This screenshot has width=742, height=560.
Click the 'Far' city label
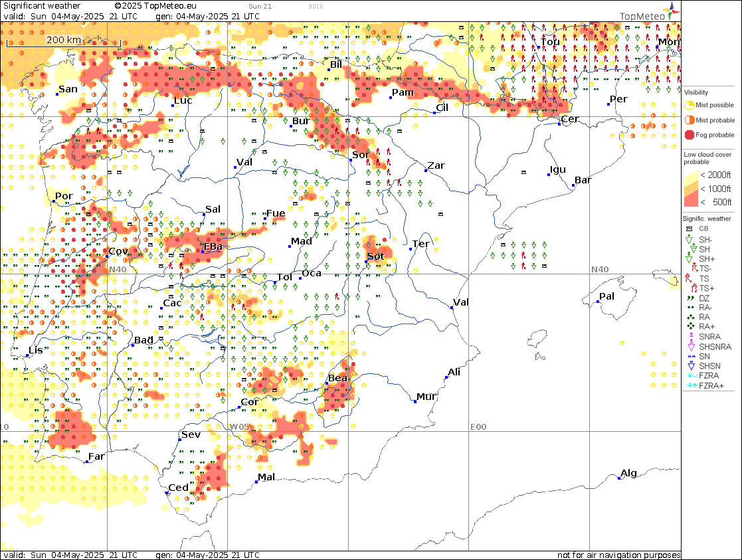(x=96, y=456)
